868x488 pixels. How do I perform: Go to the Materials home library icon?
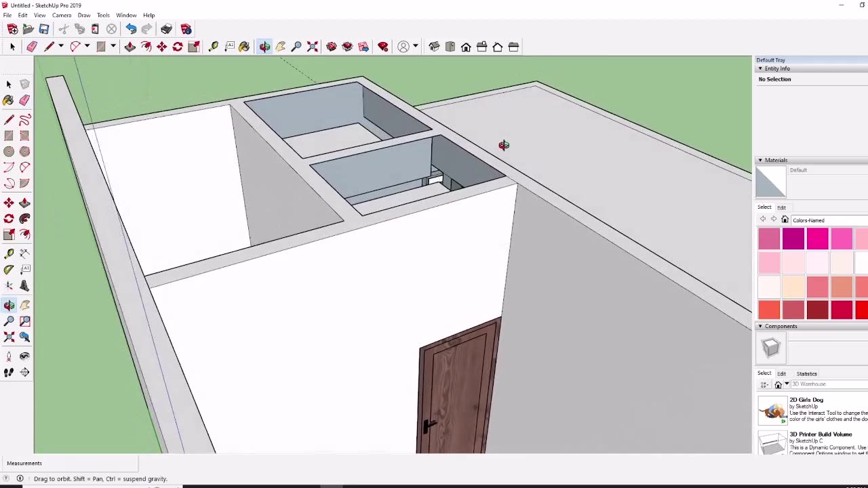coord(785,220)
